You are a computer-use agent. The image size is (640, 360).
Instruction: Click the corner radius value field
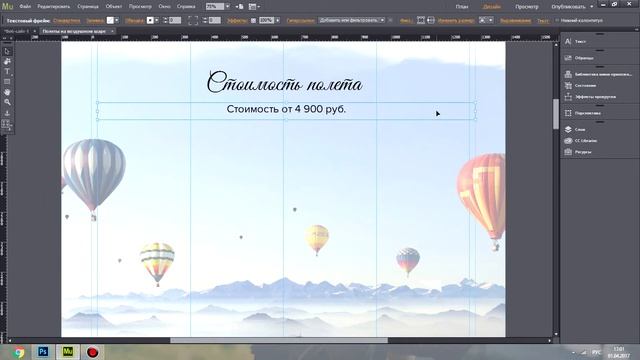[x=215, y=20]
